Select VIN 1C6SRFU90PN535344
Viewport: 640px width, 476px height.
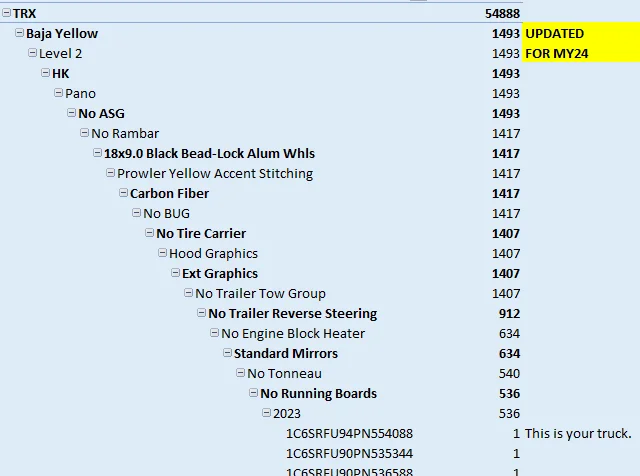349,454
